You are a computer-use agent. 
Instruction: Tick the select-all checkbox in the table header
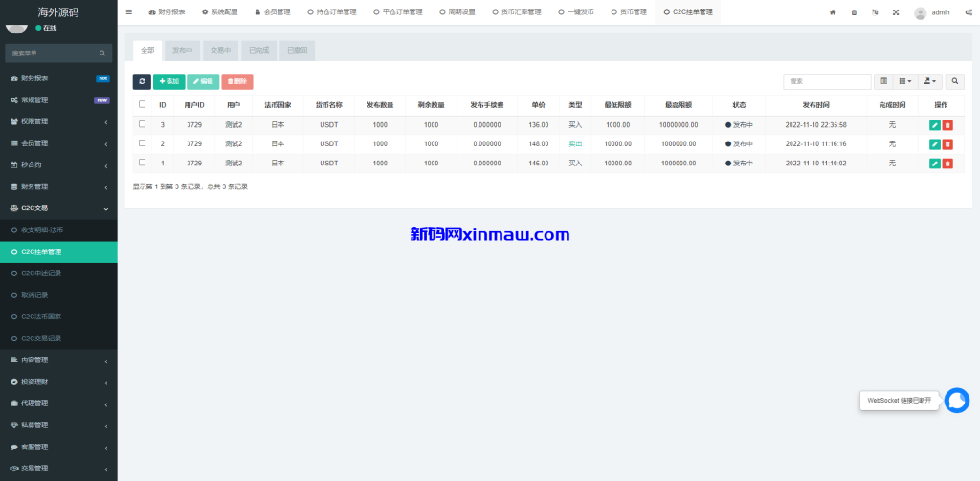click(142, 104)
